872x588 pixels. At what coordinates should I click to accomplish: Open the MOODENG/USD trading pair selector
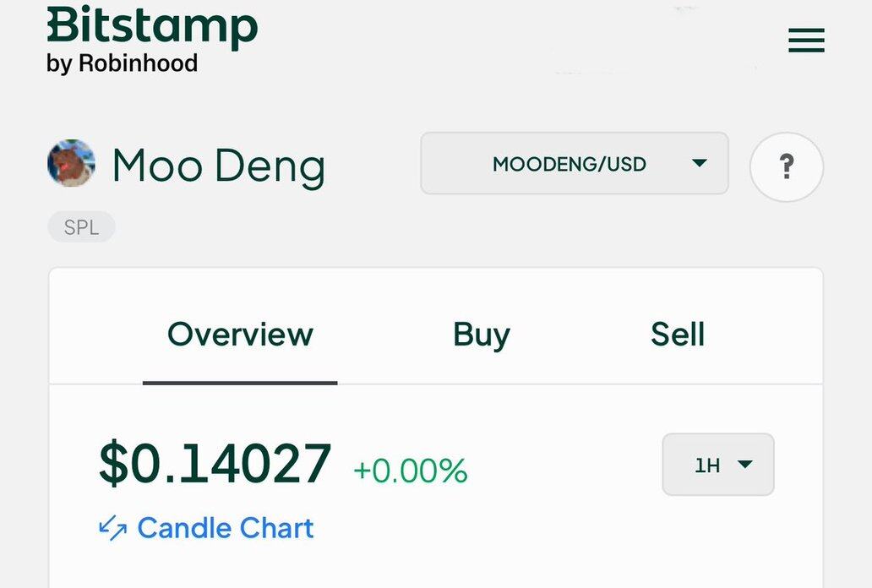click(575, 163)
